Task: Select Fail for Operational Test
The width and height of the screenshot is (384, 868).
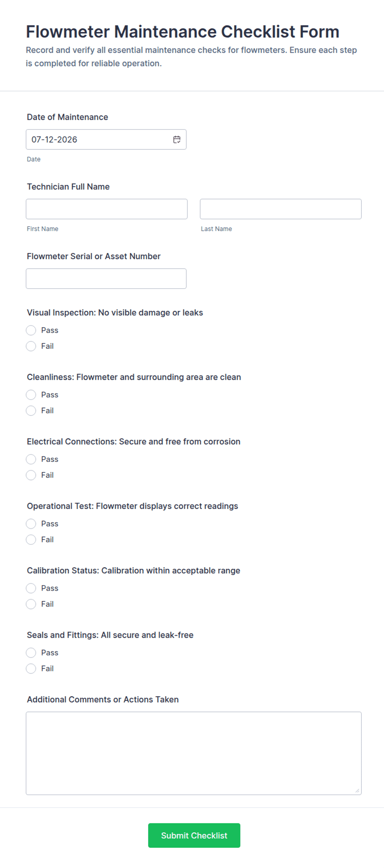Action: tap(31, 539)
